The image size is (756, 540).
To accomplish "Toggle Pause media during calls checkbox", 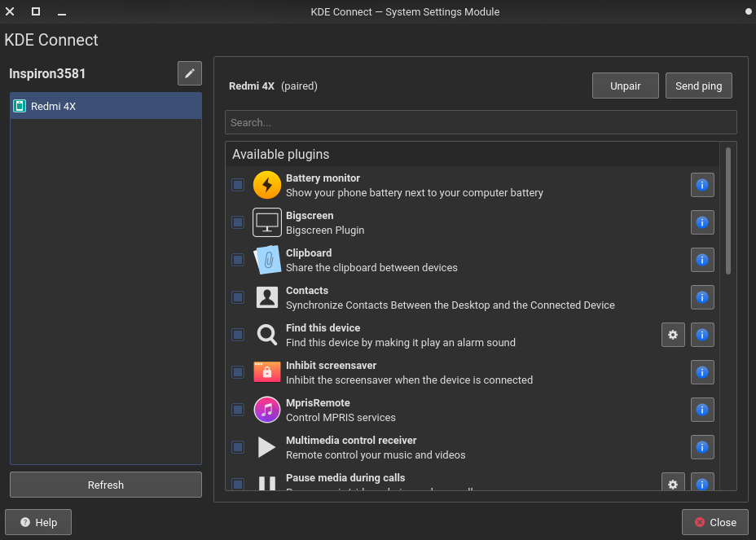I will pos(238,484).
